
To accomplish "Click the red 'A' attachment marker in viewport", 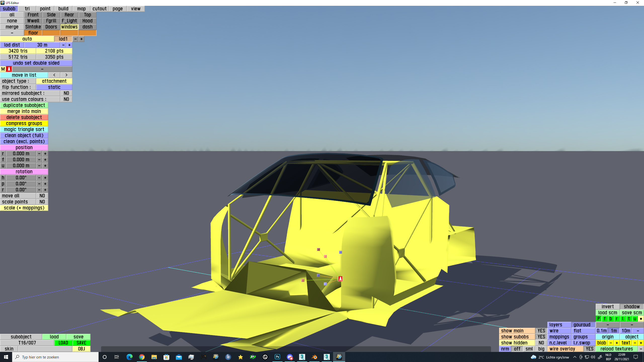I will coord(340,279).
